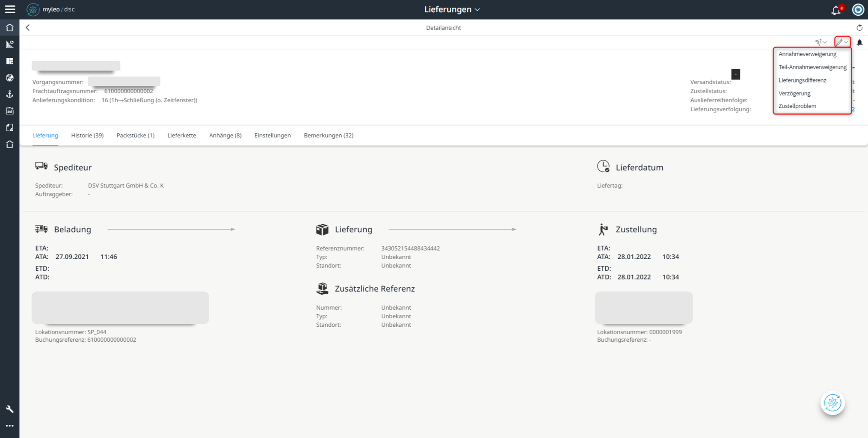
Task: Open the truck calendar sidebar icon
Action: click(x=10, y=111)
